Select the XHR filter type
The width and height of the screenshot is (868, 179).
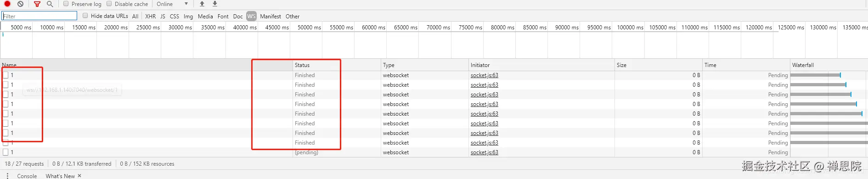[151, 16]
